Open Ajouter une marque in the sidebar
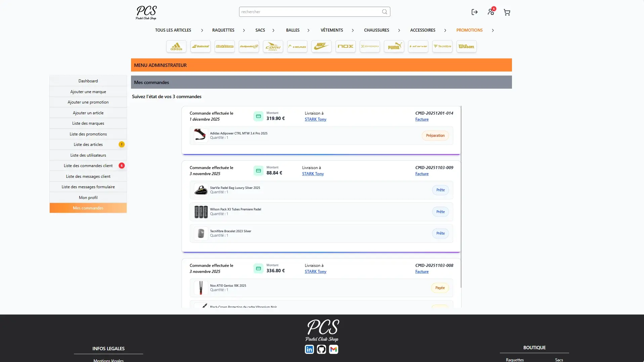 click(x=88, y=92)
